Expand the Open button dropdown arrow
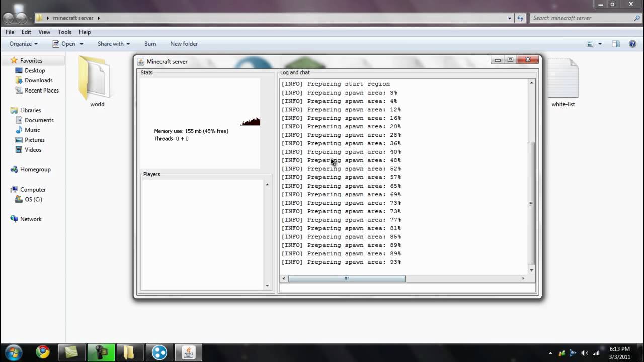The width and height of the screenshot is (644, 362). (x=82, y=44)
